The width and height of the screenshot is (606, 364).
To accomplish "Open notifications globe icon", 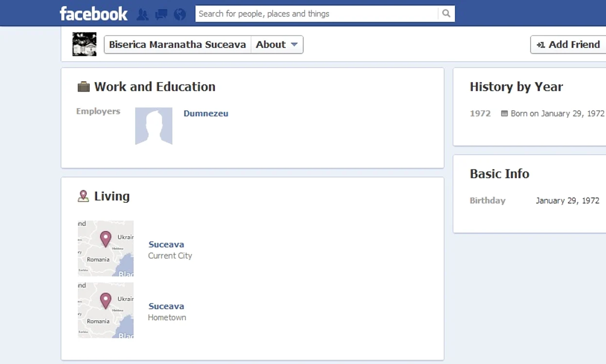I will (180, 15).
